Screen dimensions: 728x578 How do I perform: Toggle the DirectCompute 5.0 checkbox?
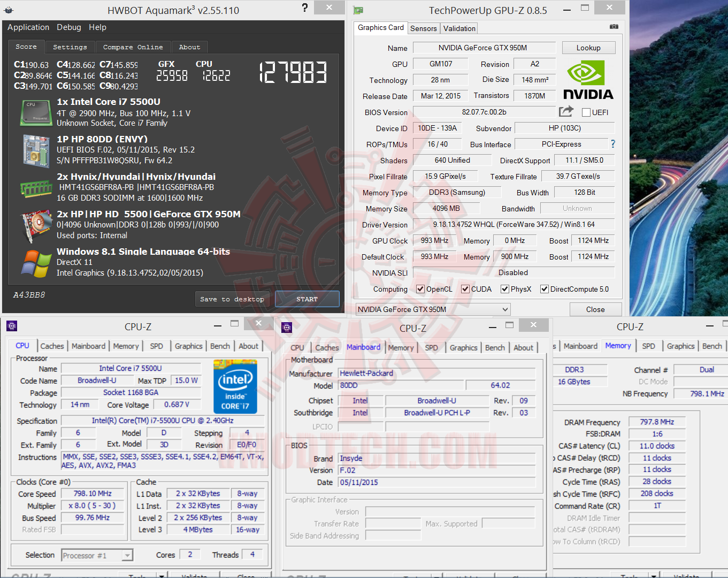click(x=545, y=289)
